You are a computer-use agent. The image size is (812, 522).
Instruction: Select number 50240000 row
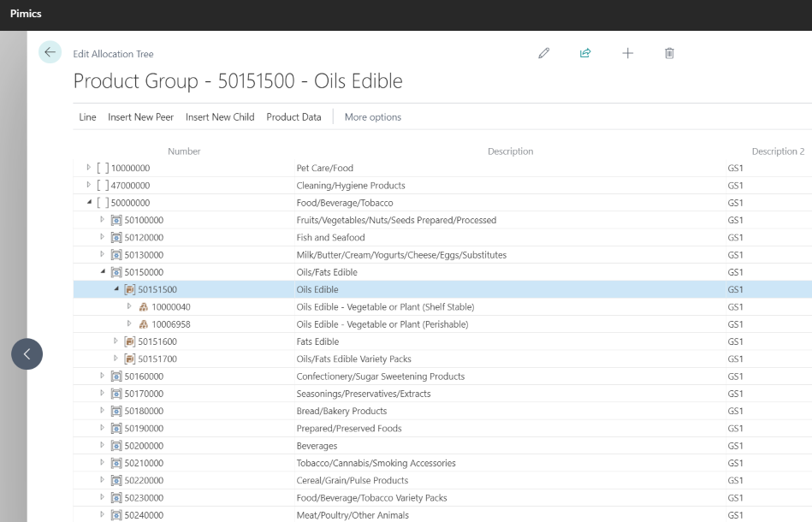point(144,515)
